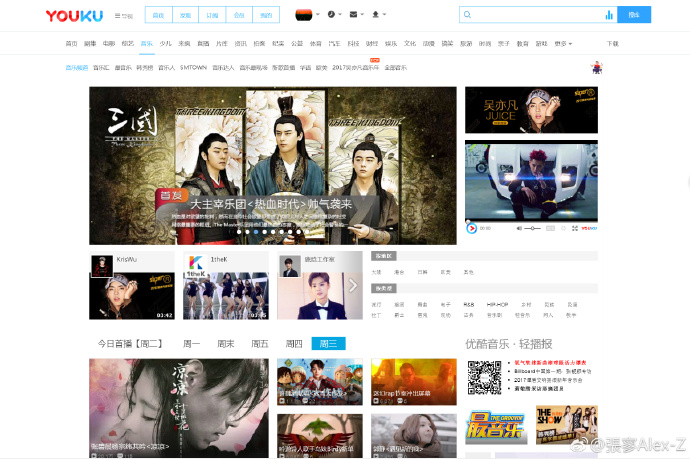Screen dimensions: 690x459
Task: Open the hamburger navigation menu beside the logo
Action: pyautogui.click(x=124, y=15)
